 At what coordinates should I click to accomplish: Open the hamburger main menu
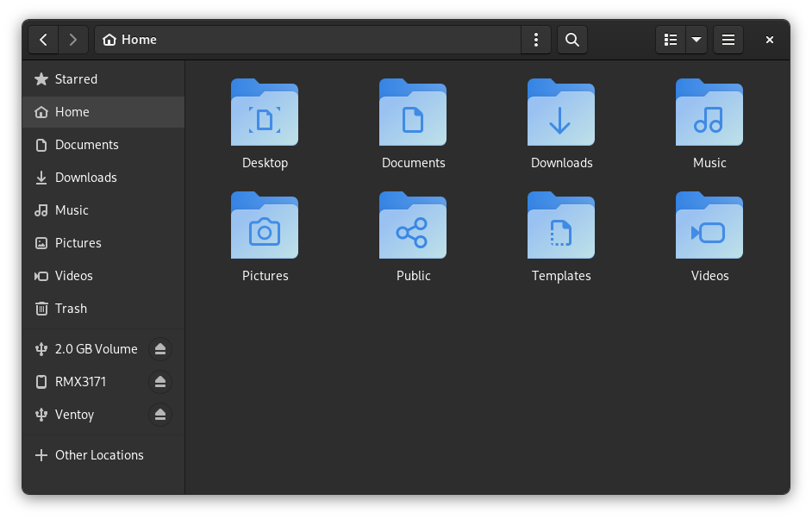pyautogui.click(x=728, y=40)
